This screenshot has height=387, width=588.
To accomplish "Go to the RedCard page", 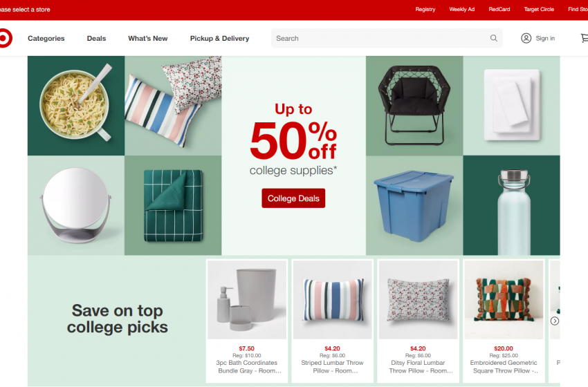I will [x=499, y=10].
